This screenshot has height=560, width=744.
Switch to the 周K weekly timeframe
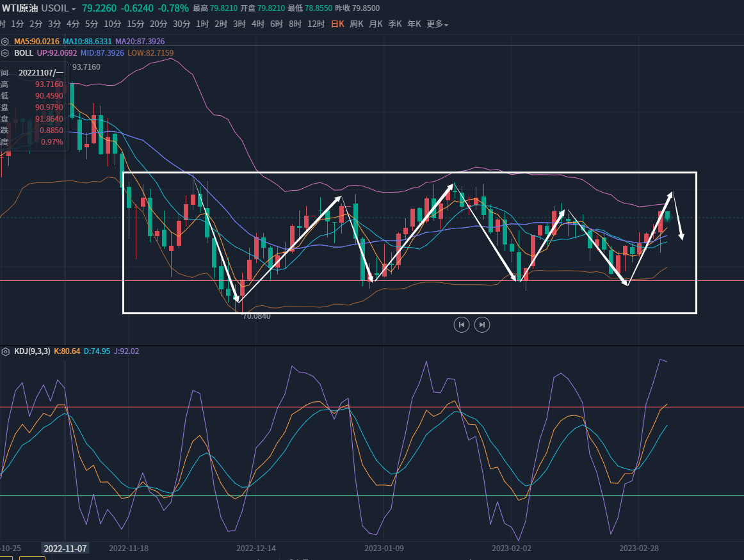357,24
